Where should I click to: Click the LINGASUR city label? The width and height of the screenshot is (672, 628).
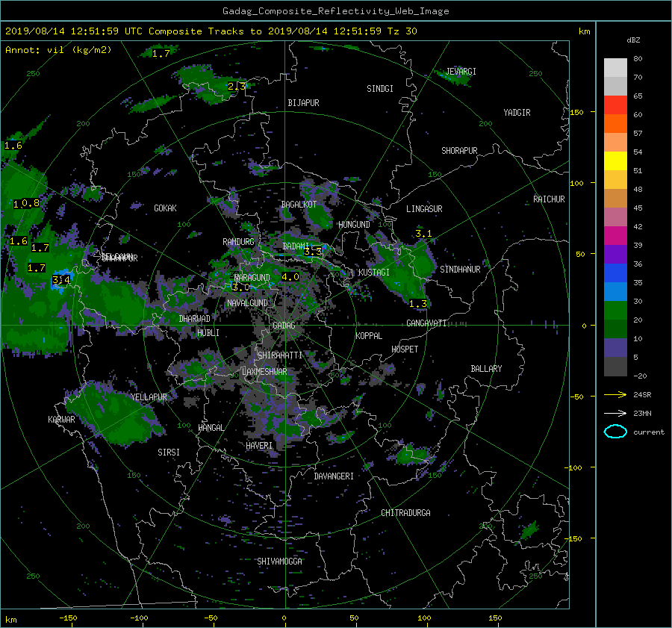pos(424,209)
